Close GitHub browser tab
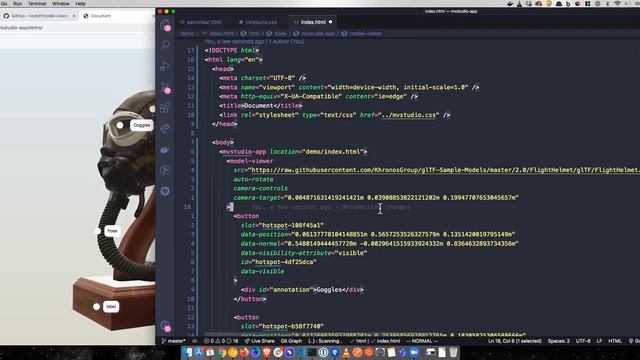The height and width of the screenshot is (360, 640). (x=74, y=16)
